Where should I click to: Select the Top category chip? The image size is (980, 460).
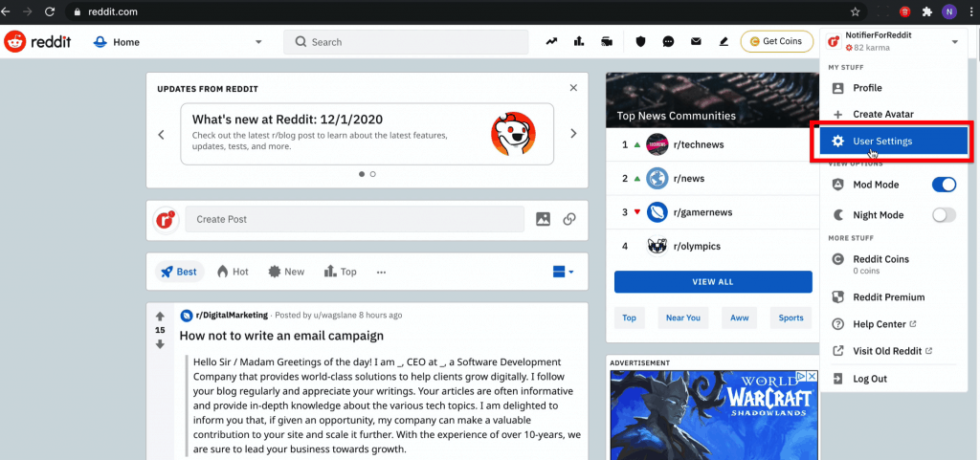tap(630, 318)
